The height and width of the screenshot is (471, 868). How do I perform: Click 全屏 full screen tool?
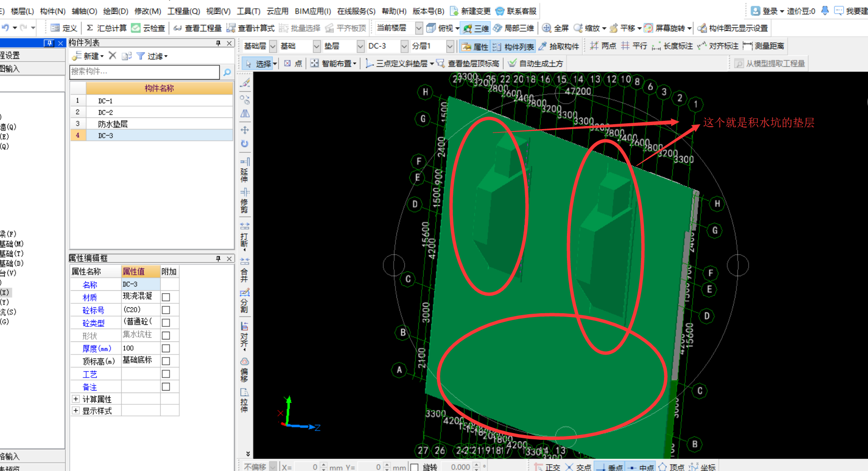(555, 28)
